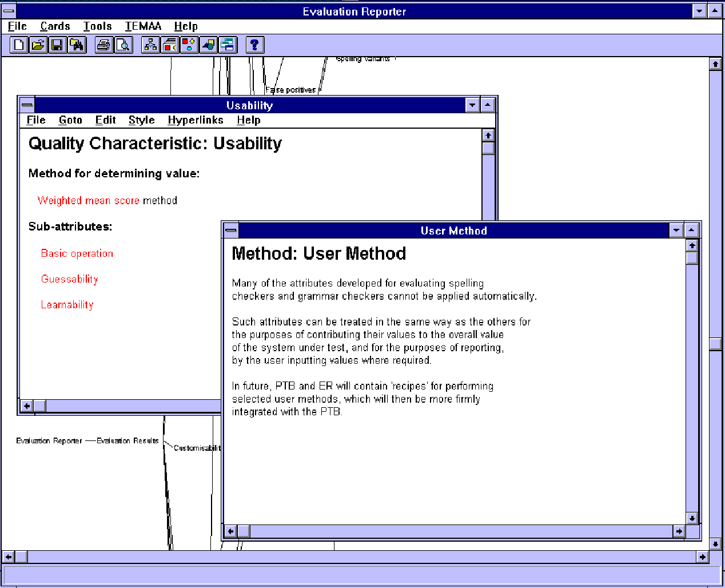Follow the Learnability hyperlink

coord(67,305)
